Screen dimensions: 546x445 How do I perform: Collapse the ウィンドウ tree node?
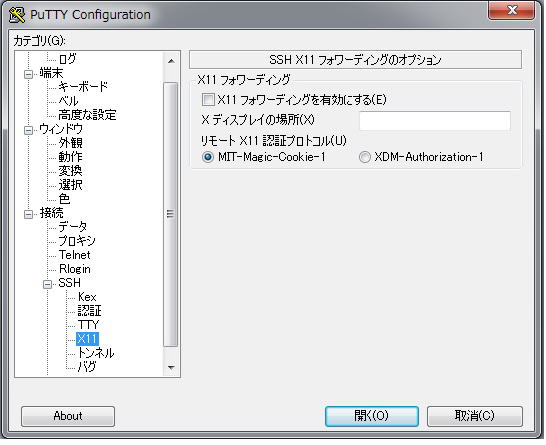(29, 131)
